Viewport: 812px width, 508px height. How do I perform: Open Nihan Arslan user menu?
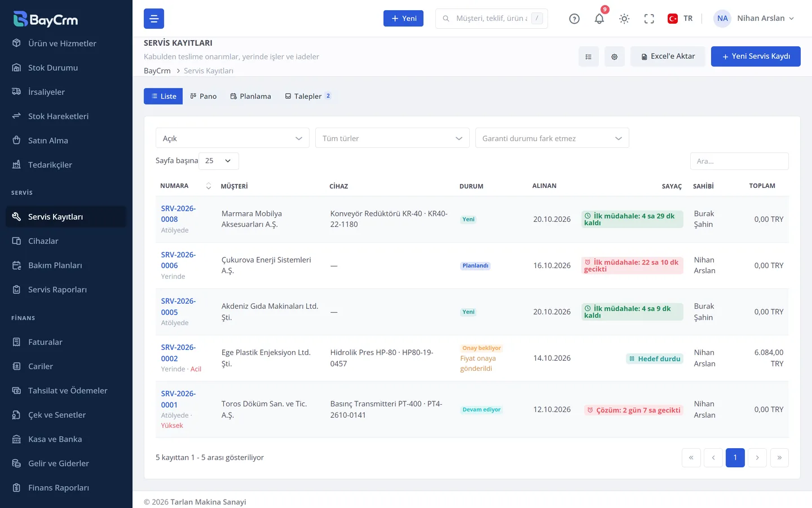point(755,19)
